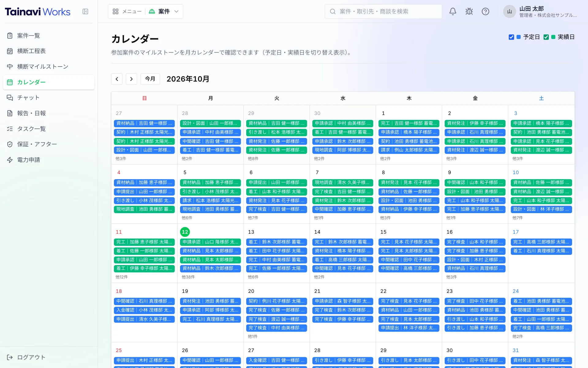588x368 pixels.
Task: Click the 報告・日報 document icon
Action: coord(10,113)
